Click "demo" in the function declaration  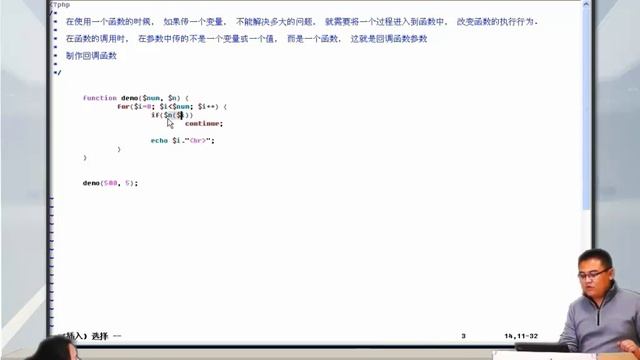click(130, 98)
